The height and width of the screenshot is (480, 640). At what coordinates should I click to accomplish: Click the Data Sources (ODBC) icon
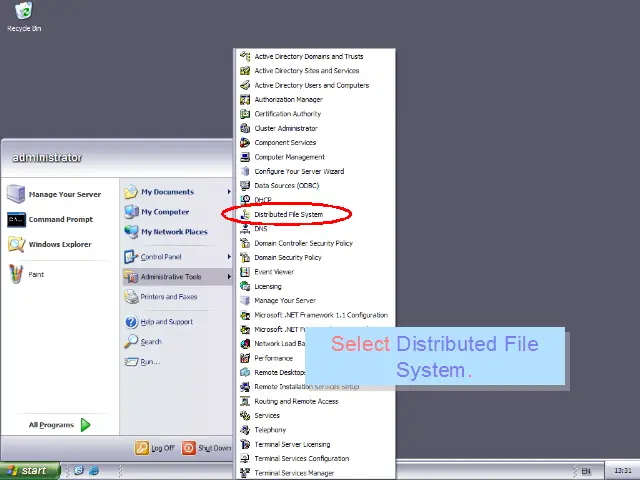pyautogui.click(x=245, y=185)
